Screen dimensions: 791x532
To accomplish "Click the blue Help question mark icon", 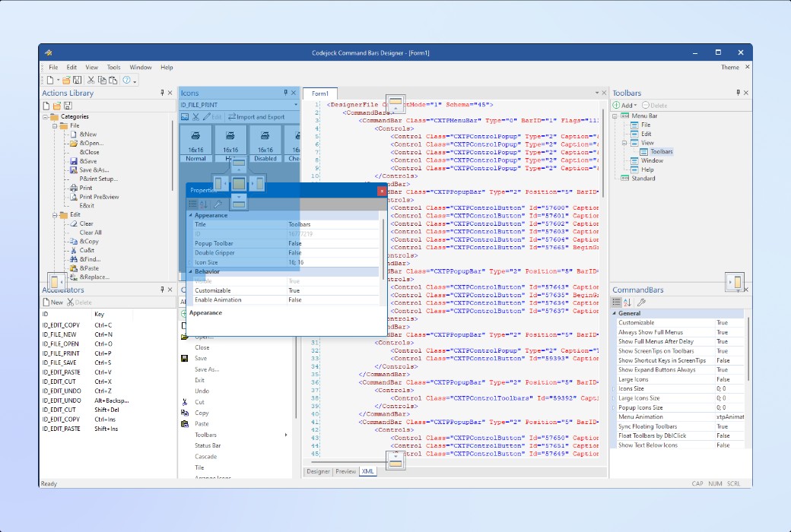I will click(126, 80).
